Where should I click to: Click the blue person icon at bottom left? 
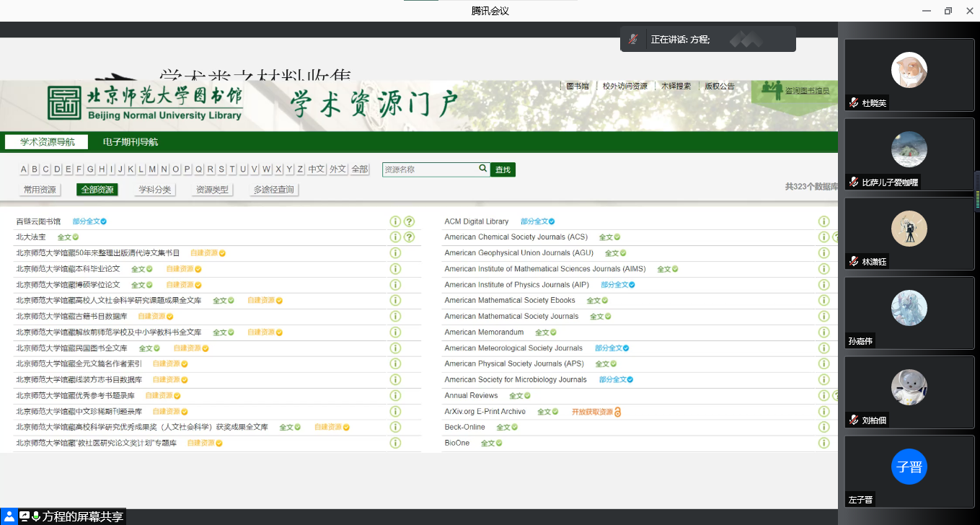[9, 516]
